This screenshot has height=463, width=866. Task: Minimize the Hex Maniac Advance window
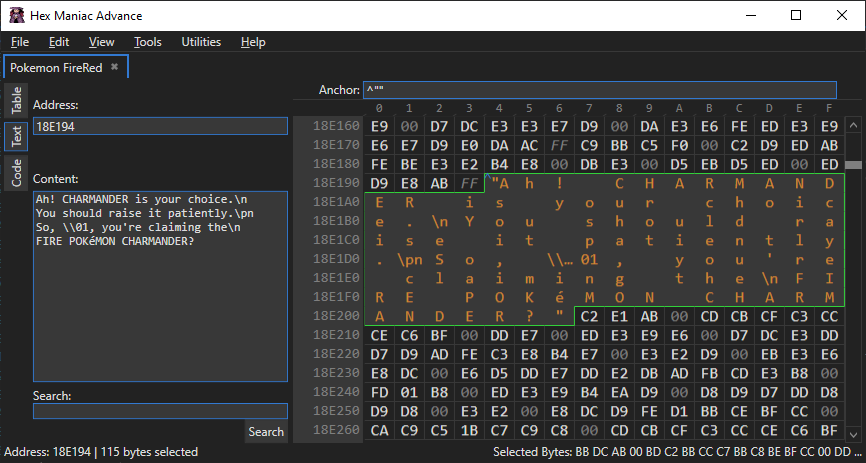click(751, 15)
